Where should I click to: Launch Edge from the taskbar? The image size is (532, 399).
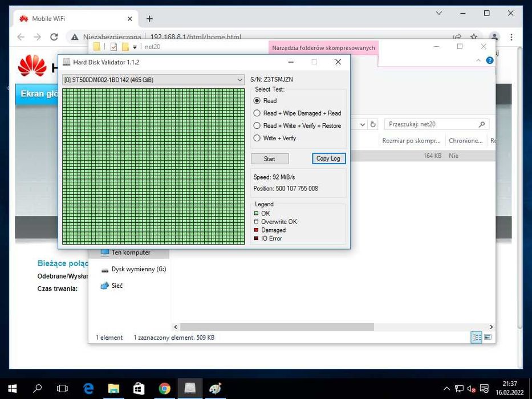coord(88,389)
